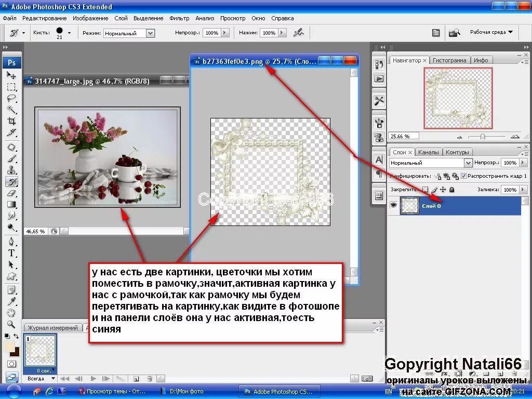Click the Go to Bridge icon

coord(454,33)
